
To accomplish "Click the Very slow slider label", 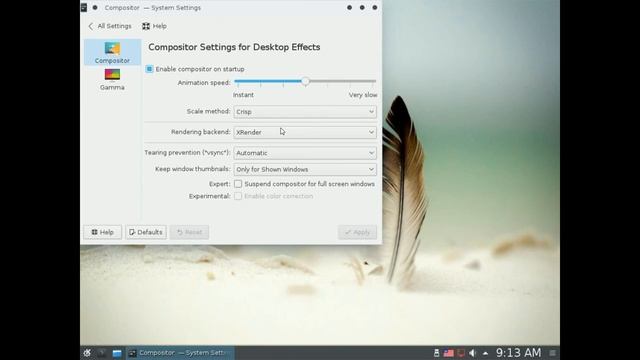I will 363,95.
